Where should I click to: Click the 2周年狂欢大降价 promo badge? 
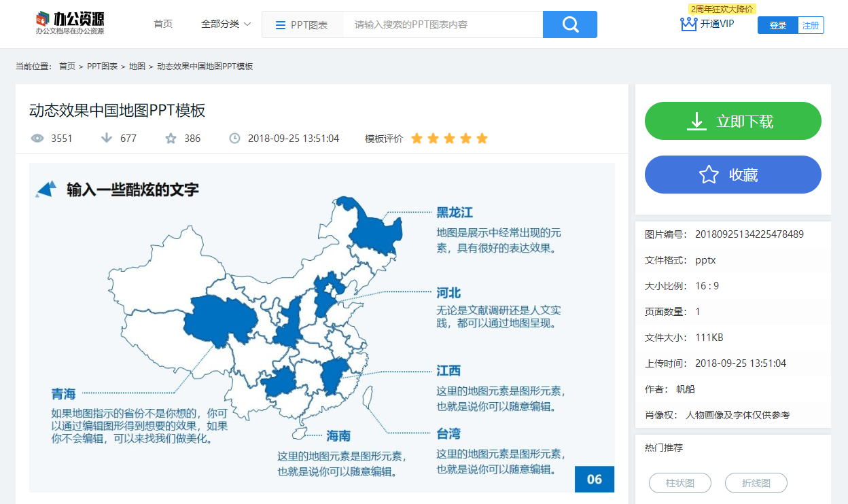[722, 10]
